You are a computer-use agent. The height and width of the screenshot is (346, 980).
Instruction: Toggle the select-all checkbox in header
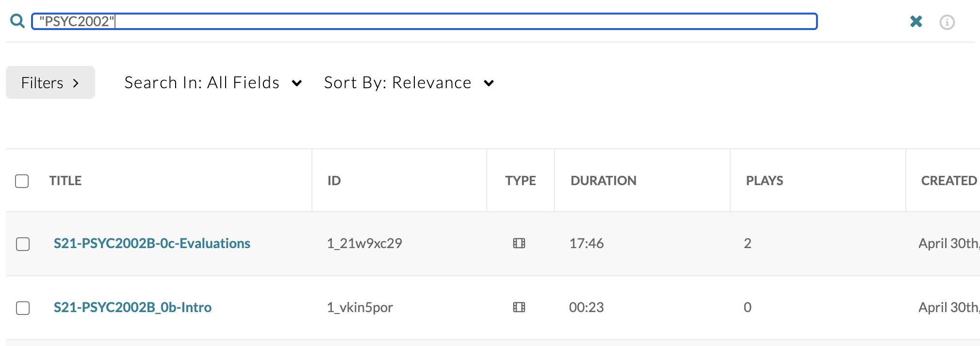(x=22, y=181)
